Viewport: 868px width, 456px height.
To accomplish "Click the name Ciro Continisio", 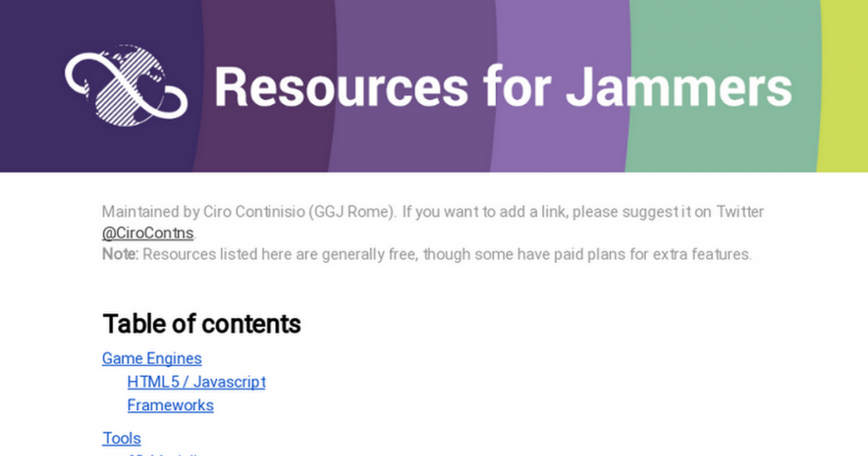I will [x=254, y=211].
